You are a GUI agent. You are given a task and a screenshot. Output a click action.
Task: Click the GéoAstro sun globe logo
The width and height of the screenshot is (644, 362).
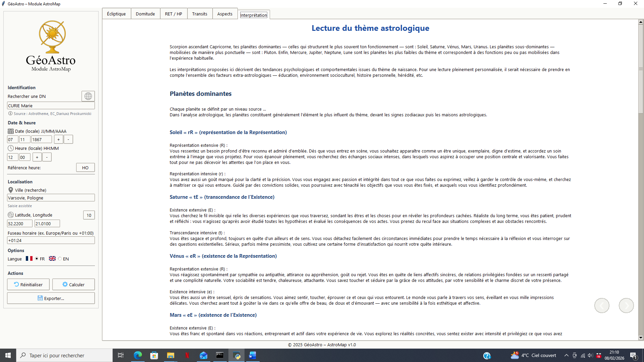click(52, 37)
